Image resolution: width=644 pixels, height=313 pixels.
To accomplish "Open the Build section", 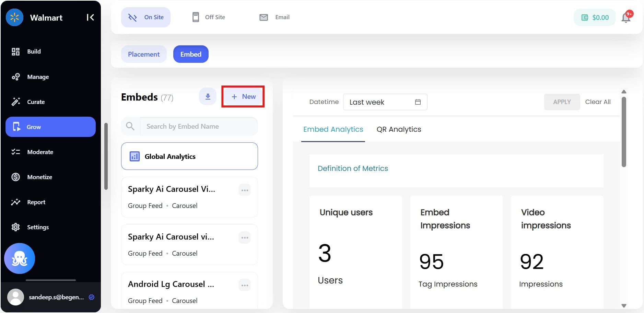I will (x=50, y=51).
